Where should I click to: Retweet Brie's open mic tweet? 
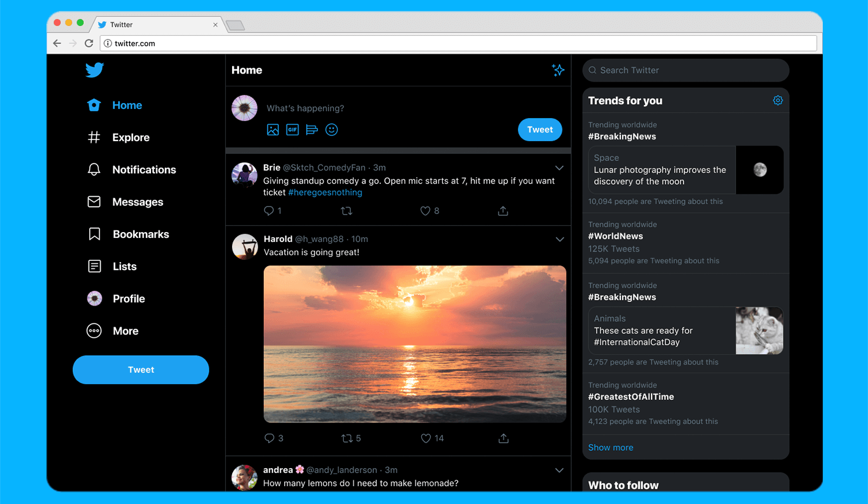[346, 211]
